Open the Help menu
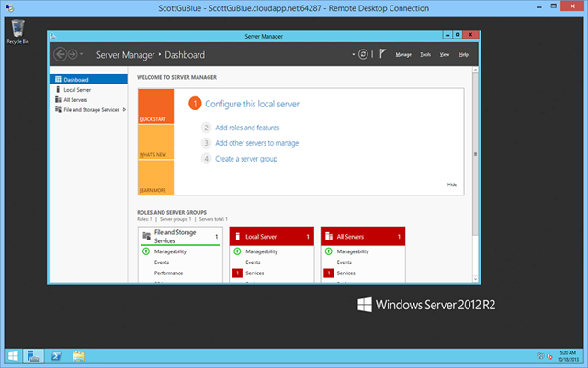The width and height of the screenshot is (588, 368). click(463, 55)
